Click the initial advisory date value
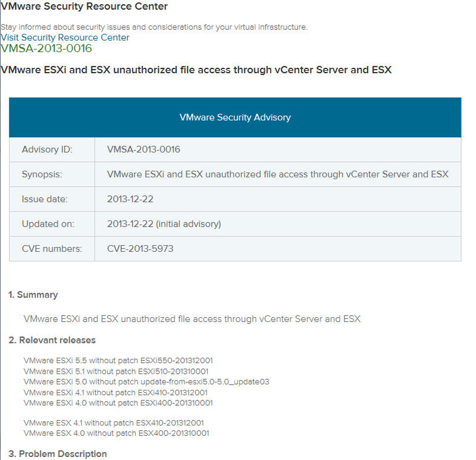The height and width of the screenshot is (460, 476). point(164,224)
